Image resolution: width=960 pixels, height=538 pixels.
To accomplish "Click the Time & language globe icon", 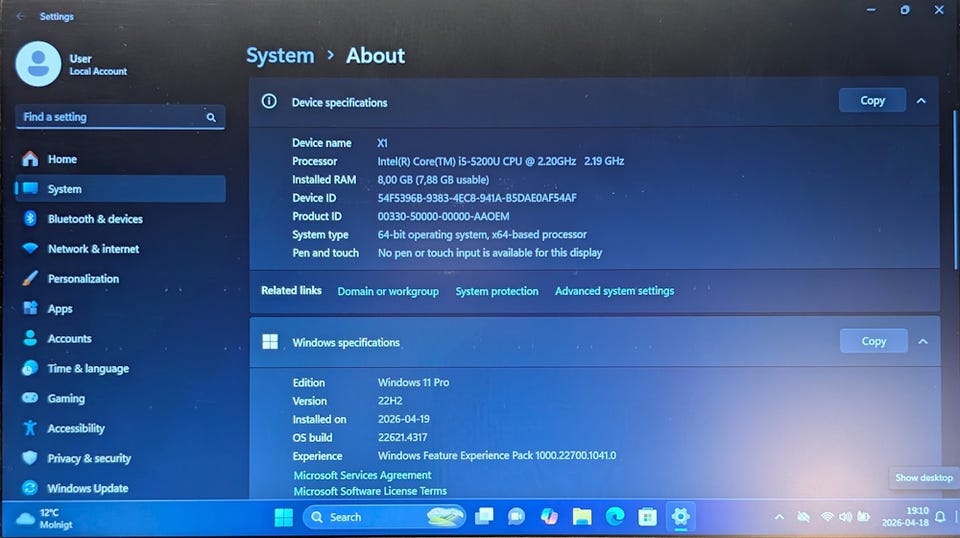I will point(29,368).
